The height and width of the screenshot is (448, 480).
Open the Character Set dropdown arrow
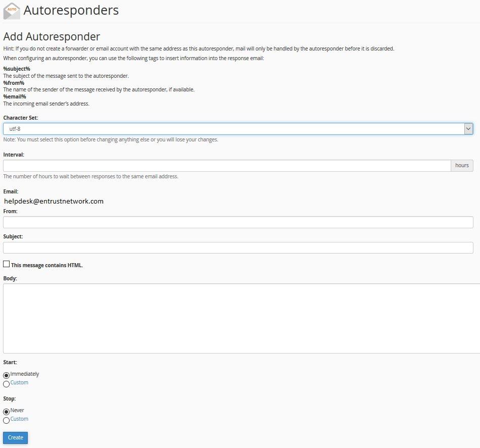pos(468,129)
